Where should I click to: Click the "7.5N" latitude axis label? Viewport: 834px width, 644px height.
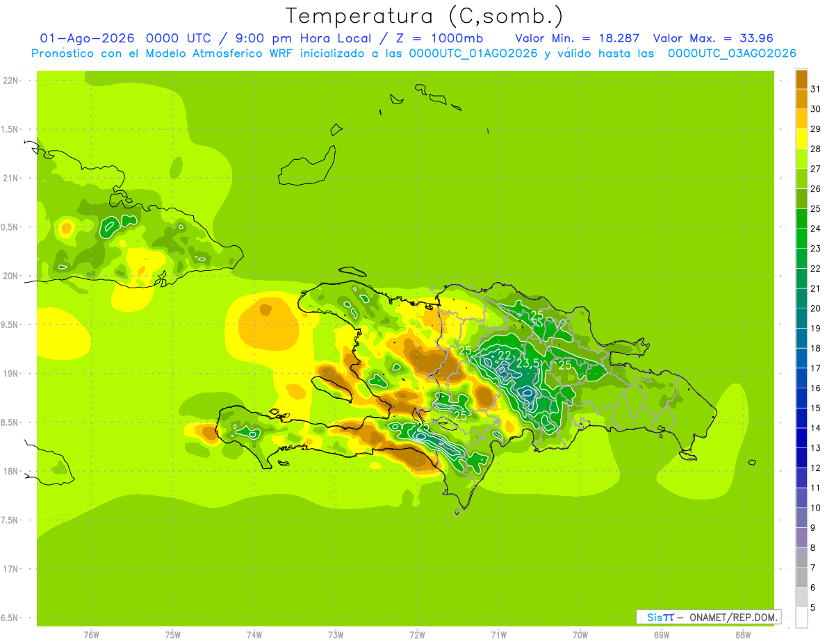coord(10,520)
